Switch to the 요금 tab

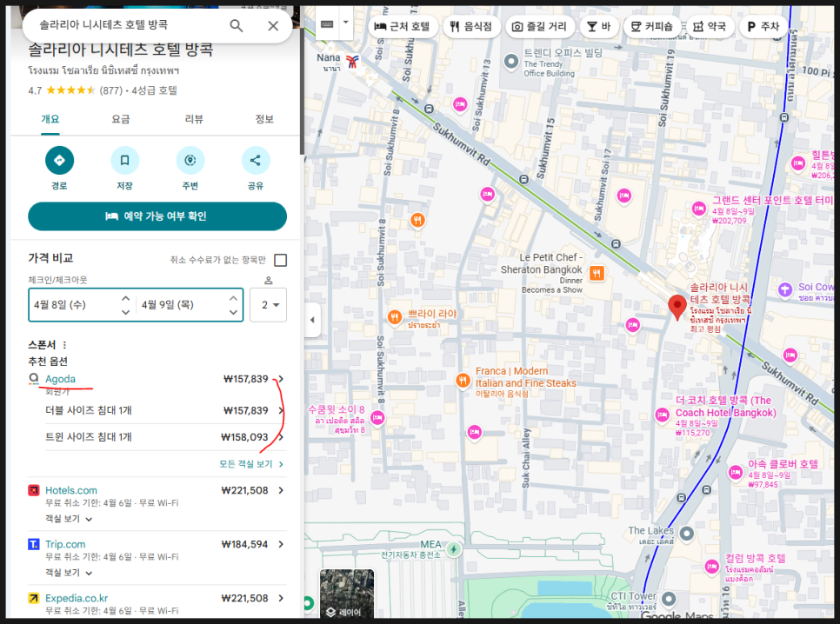(x=121, y=119)
